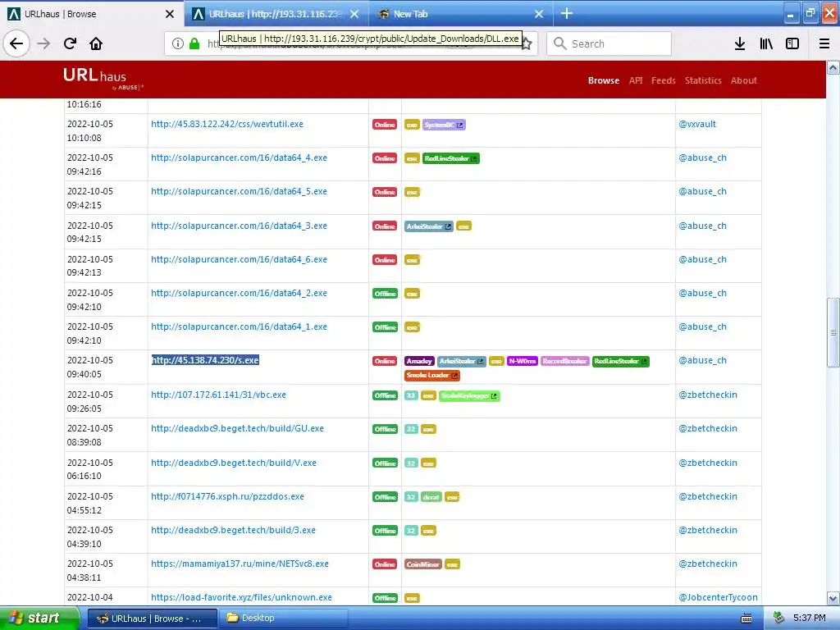The image size is (840, 630).
Task: Click the forward navigation arrow
Action: click(x=43, y=43)
